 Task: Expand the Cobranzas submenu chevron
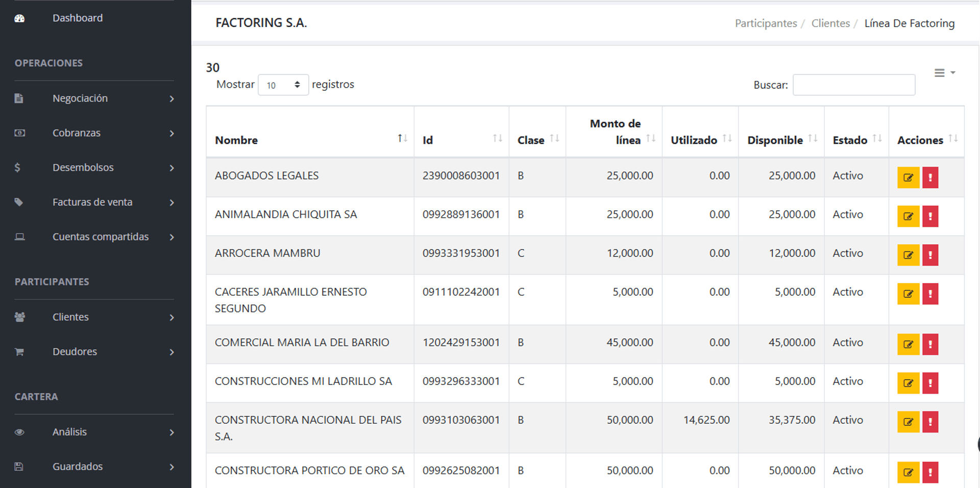pos(172,134)
